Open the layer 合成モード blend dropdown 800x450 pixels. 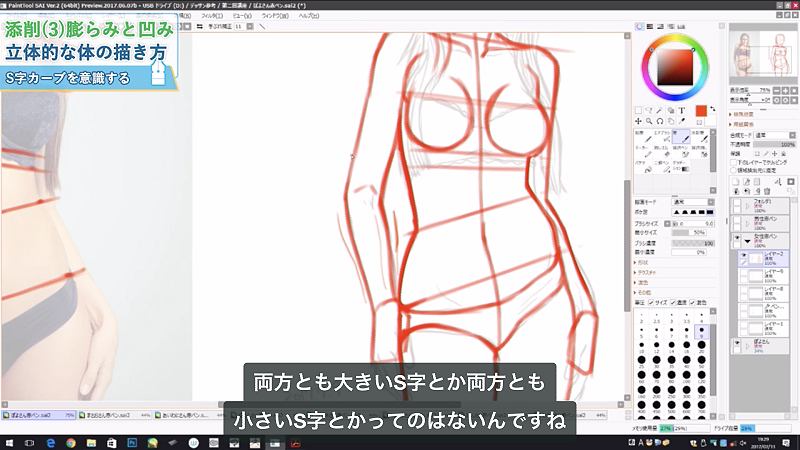(774, 135)
